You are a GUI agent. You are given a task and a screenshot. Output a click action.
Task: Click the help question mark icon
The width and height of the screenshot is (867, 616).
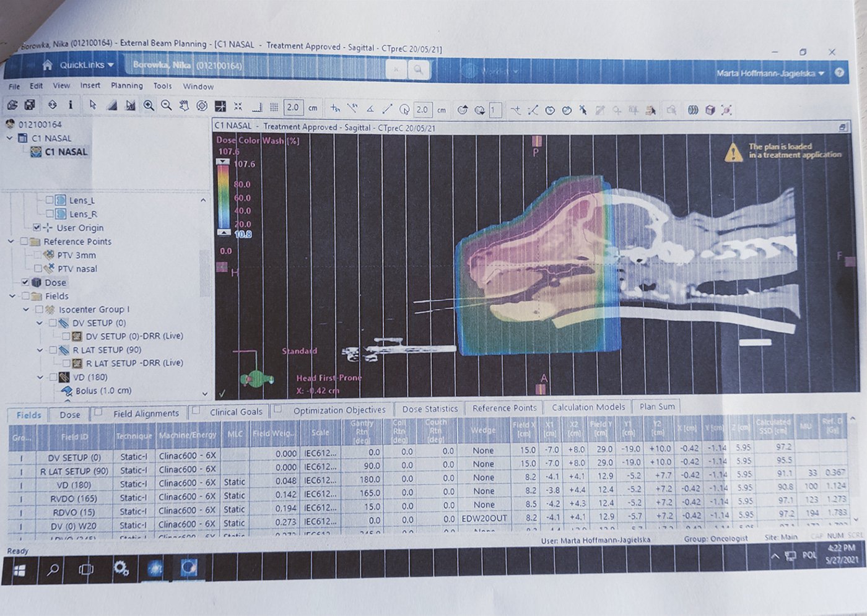pyautogui.click(x=839, y=72)
